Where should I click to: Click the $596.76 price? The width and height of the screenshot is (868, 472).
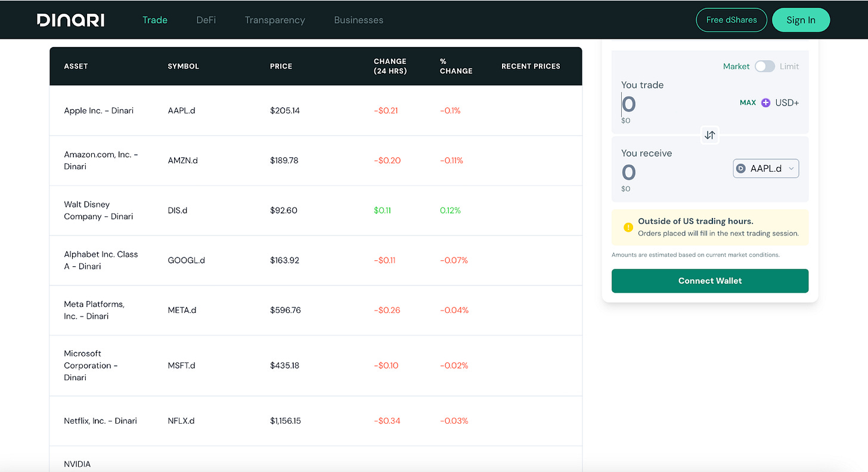point(286,310)
